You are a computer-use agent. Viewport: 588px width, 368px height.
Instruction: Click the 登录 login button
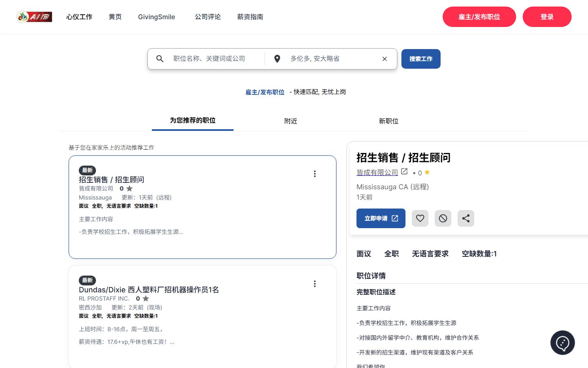547,17
